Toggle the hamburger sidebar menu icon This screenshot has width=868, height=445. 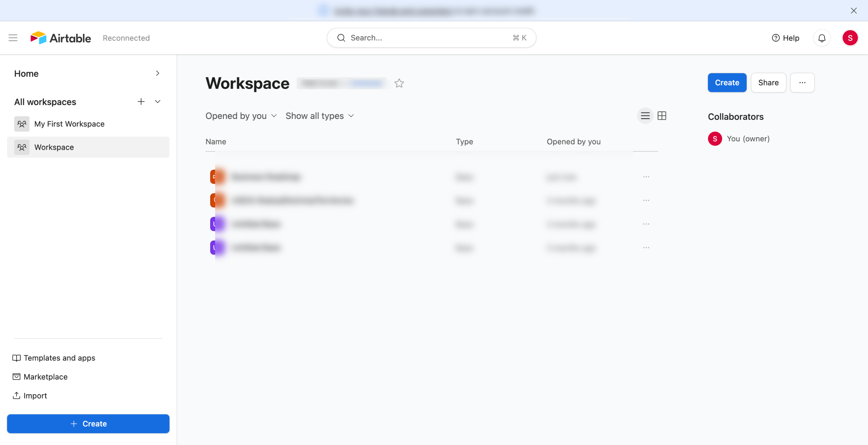(x=13, y=38)
